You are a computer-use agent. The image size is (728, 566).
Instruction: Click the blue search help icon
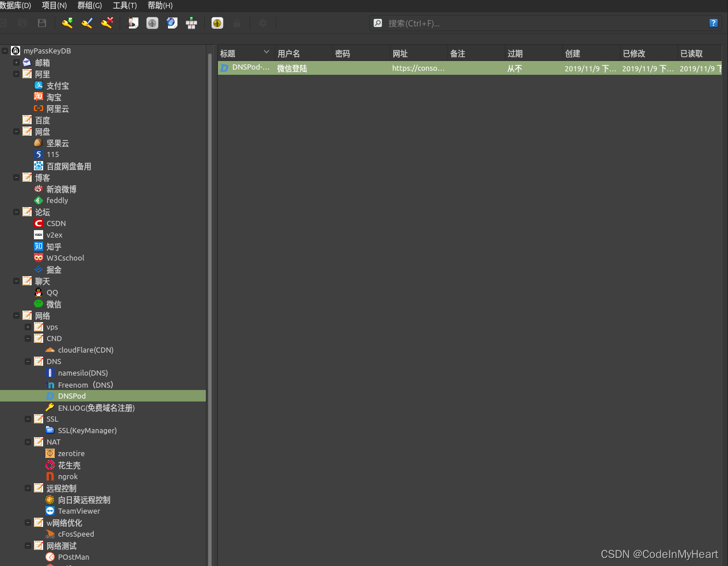[x=714, y=23]
